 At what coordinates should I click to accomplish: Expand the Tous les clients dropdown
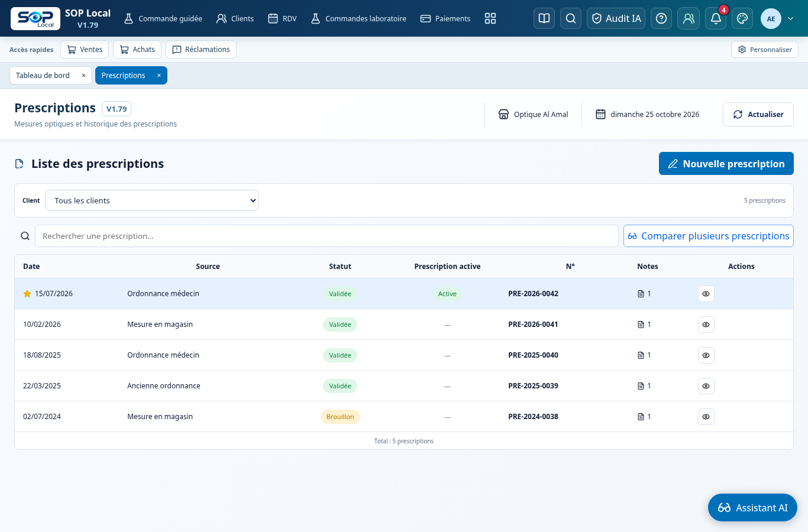click(x=152, y=200)
